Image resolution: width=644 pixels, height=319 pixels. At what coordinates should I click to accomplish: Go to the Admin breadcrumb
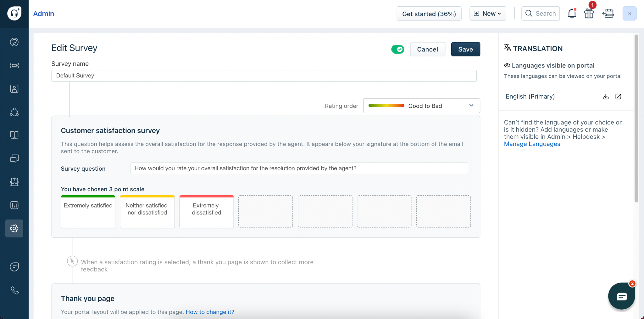click(x=44, y=14)
